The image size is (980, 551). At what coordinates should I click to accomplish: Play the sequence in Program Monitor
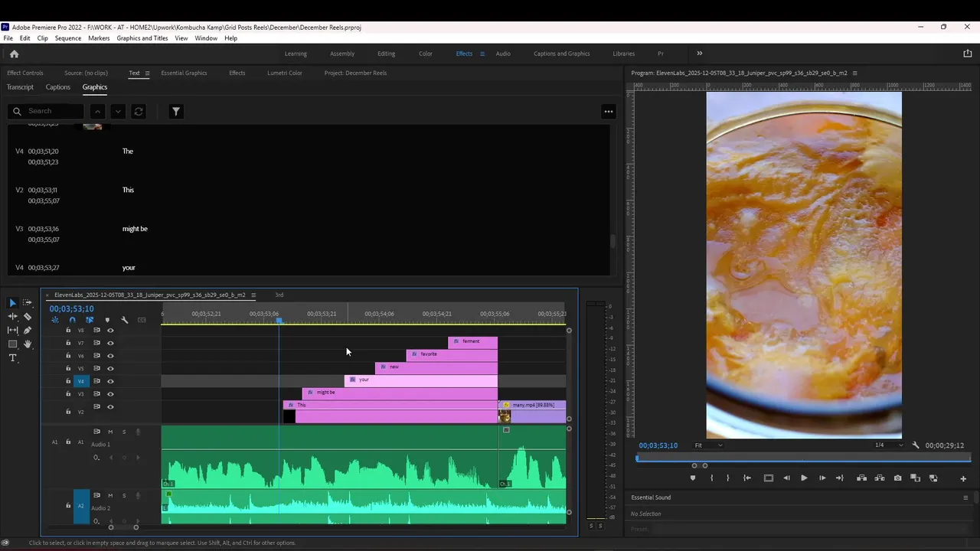pos(804,478)
